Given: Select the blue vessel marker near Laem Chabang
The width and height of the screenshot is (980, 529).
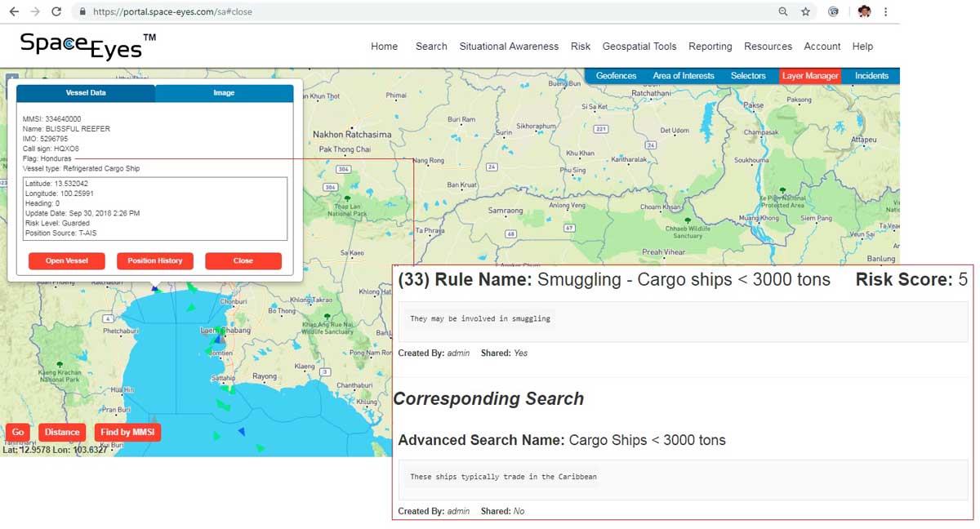Looking at the screenshot, I should (217, 340).
